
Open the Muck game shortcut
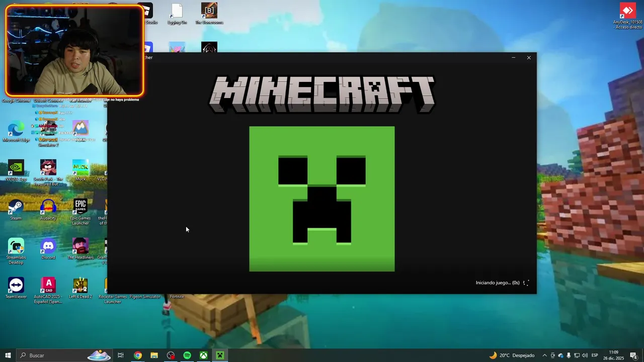pyautogui.click(x=80, y=171)
